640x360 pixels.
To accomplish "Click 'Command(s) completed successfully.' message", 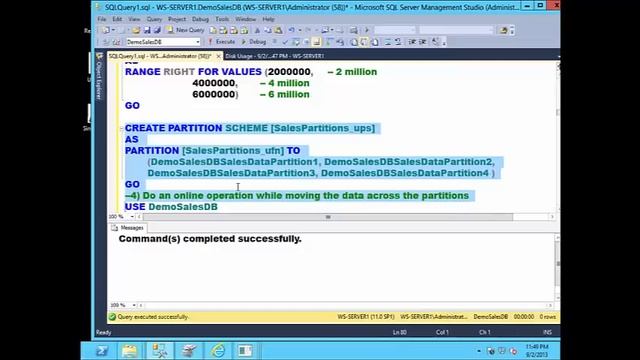I will pos(210,239).
